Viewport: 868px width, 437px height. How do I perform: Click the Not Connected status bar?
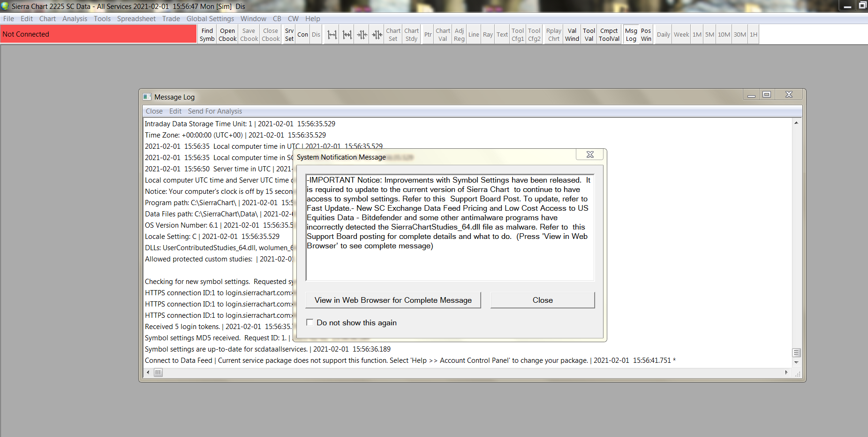(x=98, y=34)
